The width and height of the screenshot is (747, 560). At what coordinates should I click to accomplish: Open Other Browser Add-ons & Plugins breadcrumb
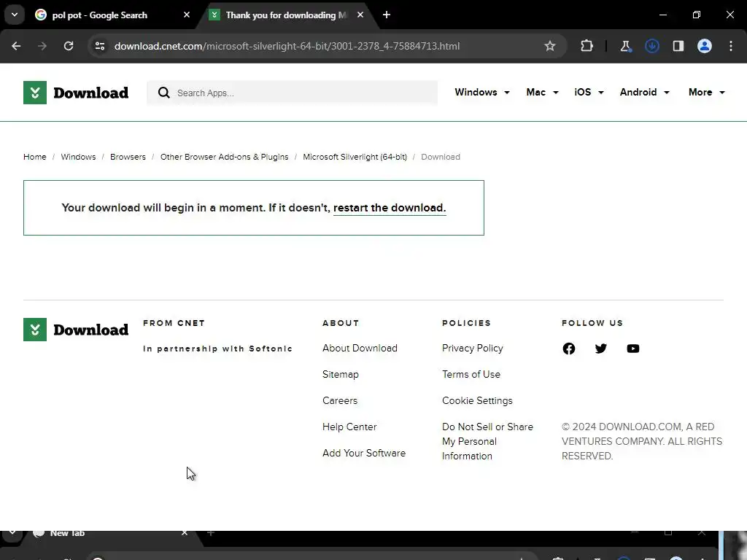tap(225, 157)
